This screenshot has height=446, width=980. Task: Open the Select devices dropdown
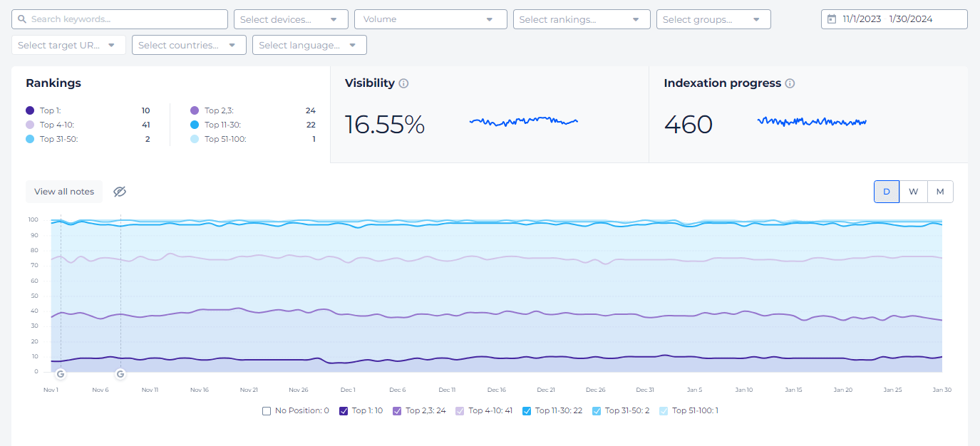click(291, 19)
